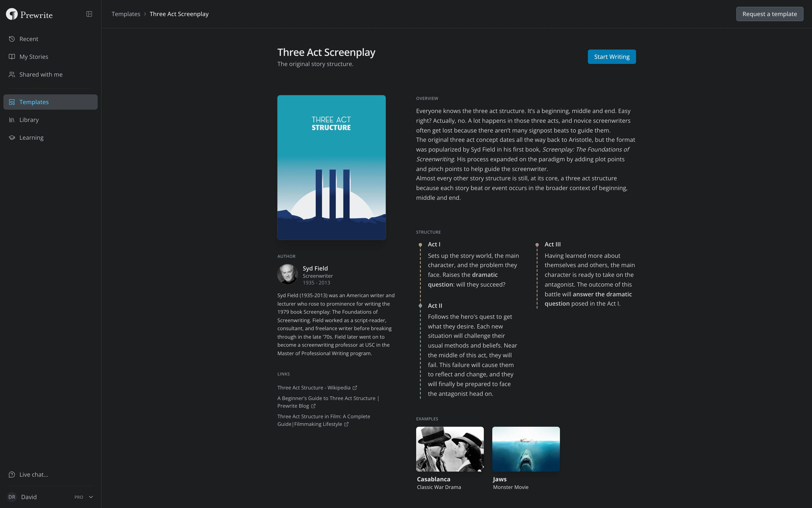Click the Live chat help icon

tap(12, 475)
